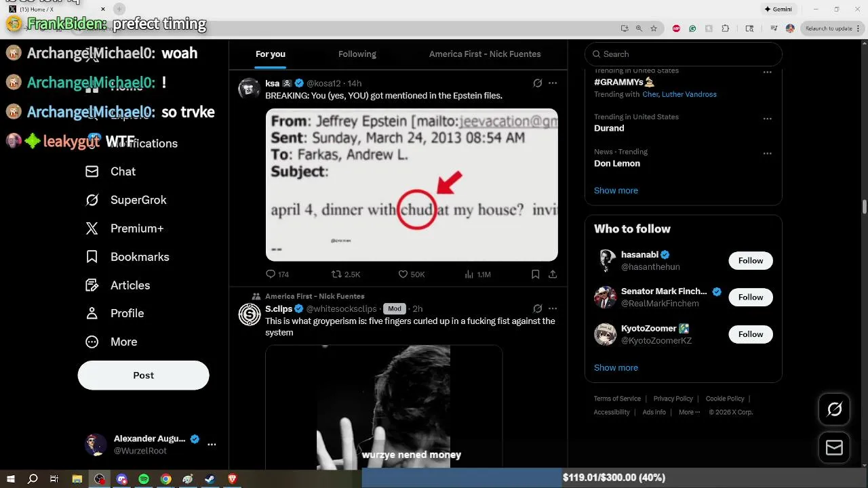Reply to ksa's Epstein files post
The width and height of the screenshot is (868, 488).
pos(277,274)
